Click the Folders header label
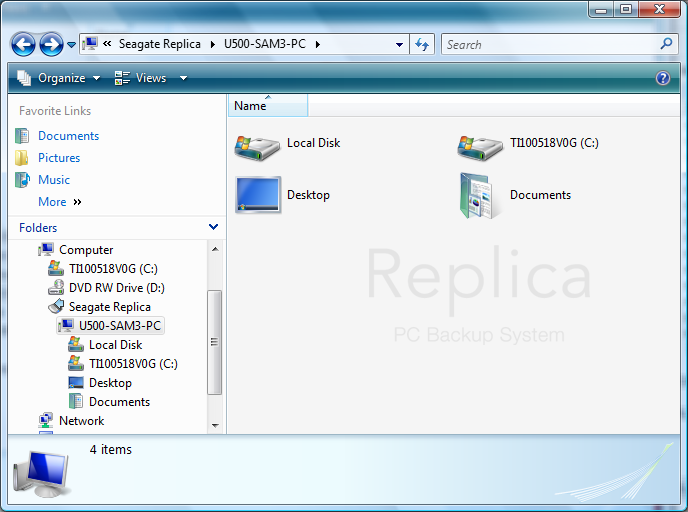 (38, 228)
